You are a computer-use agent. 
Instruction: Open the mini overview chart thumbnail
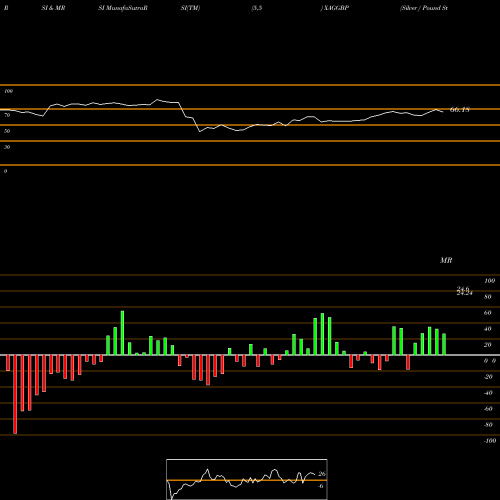247,479
